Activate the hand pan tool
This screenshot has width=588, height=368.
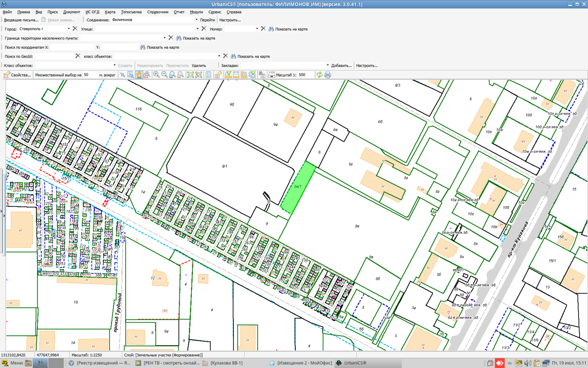coord(139,75)
